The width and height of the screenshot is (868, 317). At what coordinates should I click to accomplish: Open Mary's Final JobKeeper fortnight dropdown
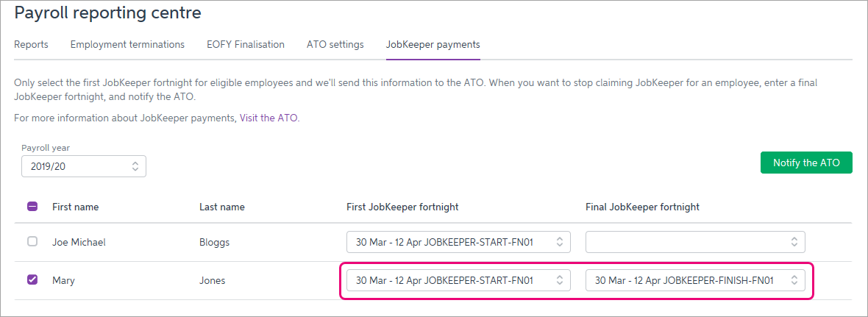[695, 280]
